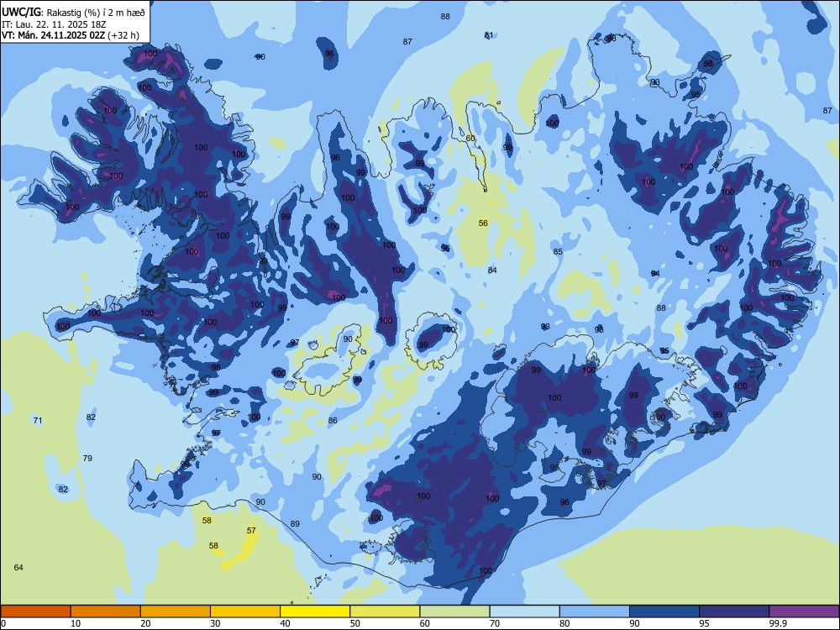840x630 pixels.
Task: Click the '56' humidity value on the map
Action: click(x=483, y=223)
